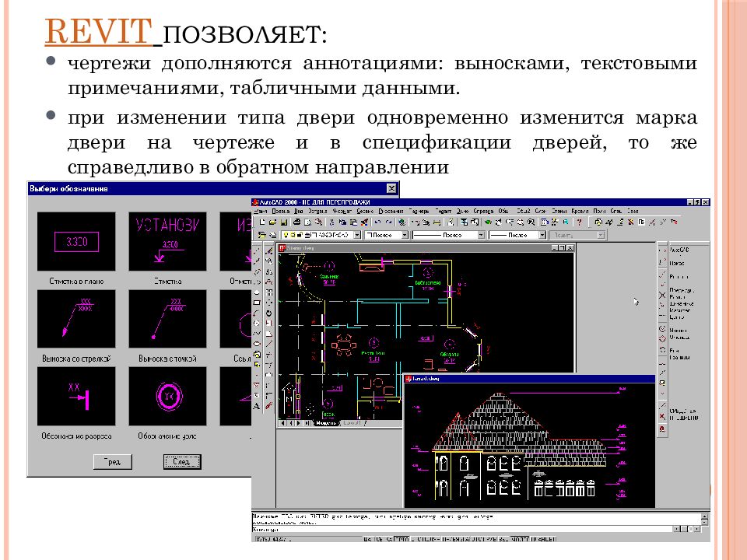Click the Paste icon in standard toolbar
Image resolution: width=747 pixels, height=560 pixels.
tap(353, 222)
